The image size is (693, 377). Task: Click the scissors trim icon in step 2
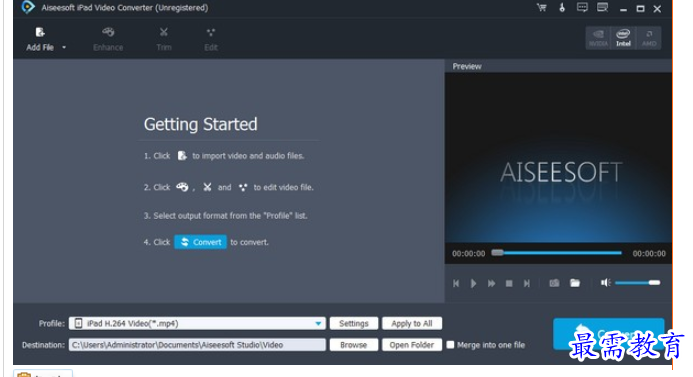point(207,187)
